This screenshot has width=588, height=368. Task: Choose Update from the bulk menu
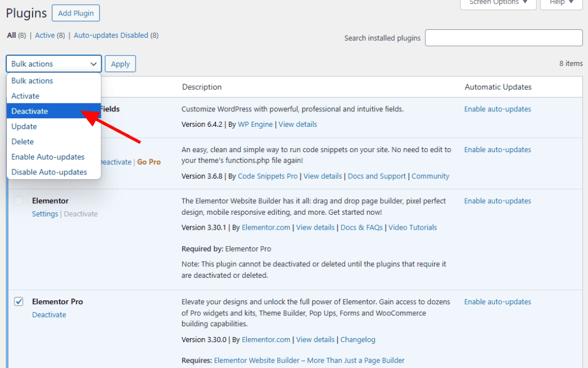pyautogui.click(x=53, y=126)
